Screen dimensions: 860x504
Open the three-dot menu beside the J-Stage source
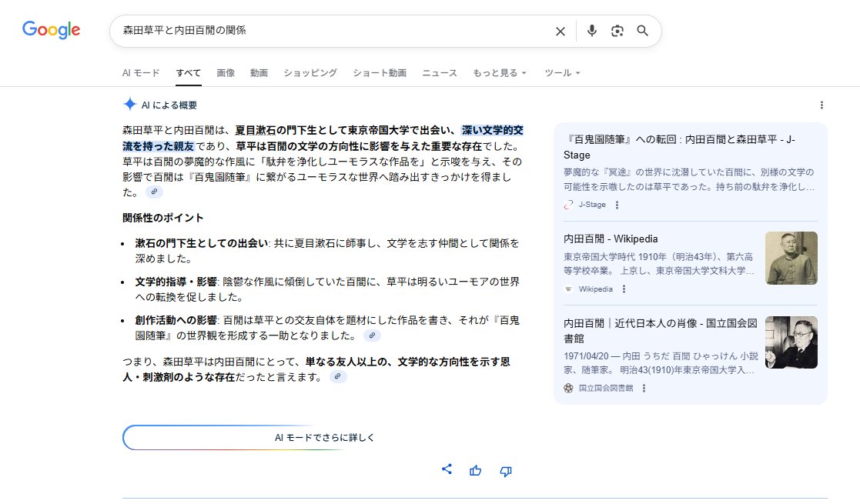pyautogui.click(x=617, y=205)
